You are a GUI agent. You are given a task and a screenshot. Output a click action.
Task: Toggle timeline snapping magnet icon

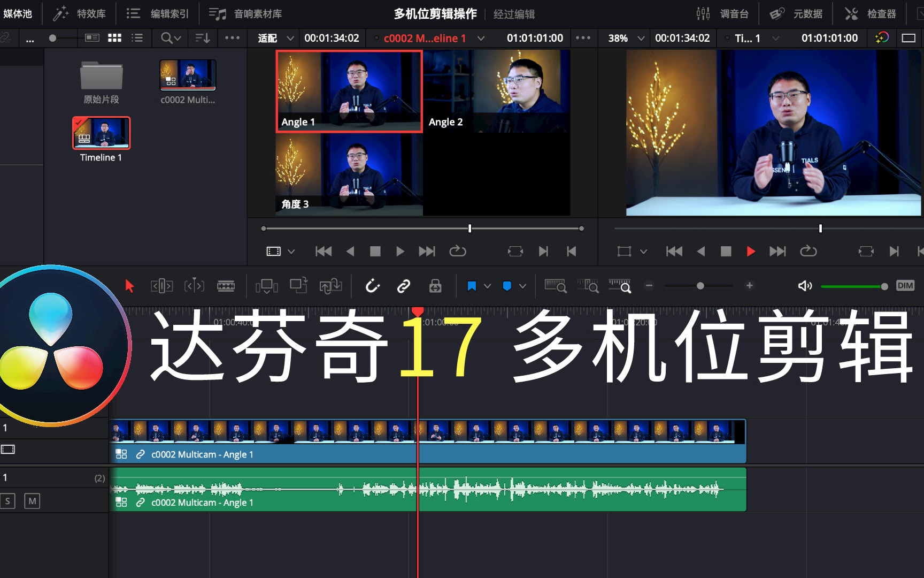pos(372,286)
